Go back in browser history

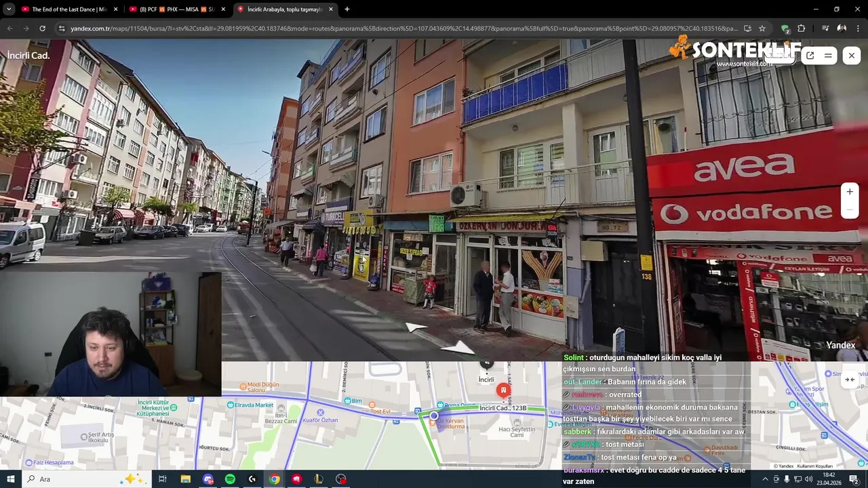pyautogui.click(x=9, y=28)
